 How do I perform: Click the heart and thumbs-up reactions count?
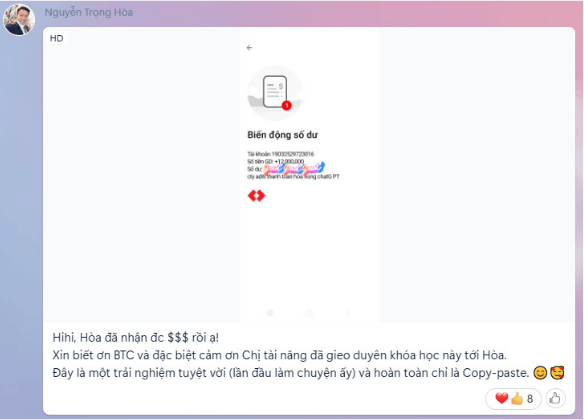tap(513, 398)
